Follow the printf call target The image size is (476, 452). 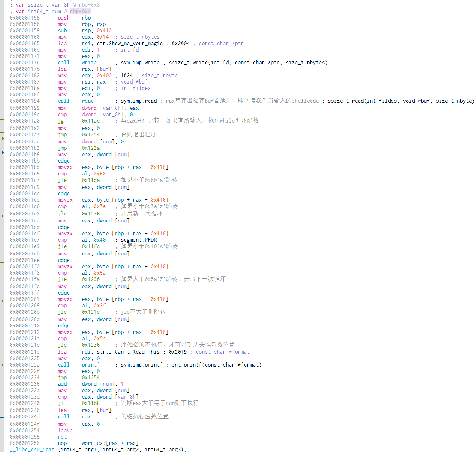tap(91, 365)
